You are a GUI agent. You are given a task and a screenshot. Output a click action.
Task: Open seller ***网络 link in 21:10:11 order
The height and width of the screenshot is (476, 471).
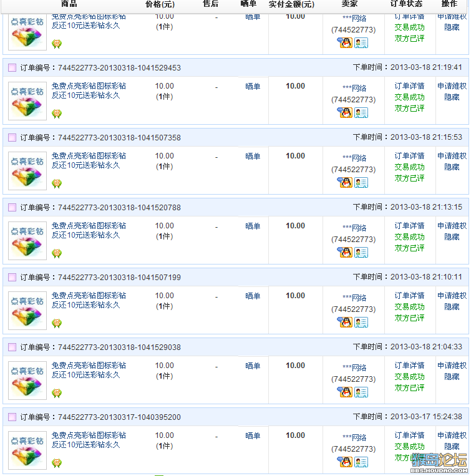[354, 298]
